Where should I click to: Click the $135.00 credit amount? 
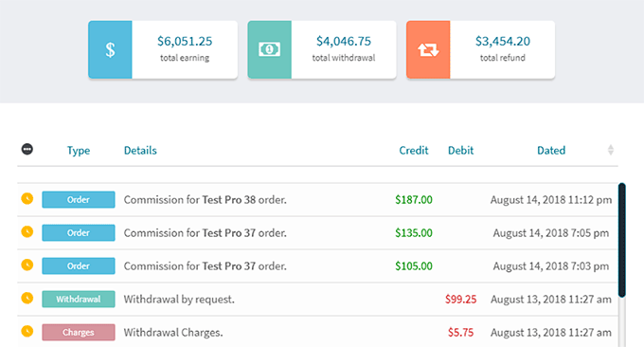click(x=414, y=233)
